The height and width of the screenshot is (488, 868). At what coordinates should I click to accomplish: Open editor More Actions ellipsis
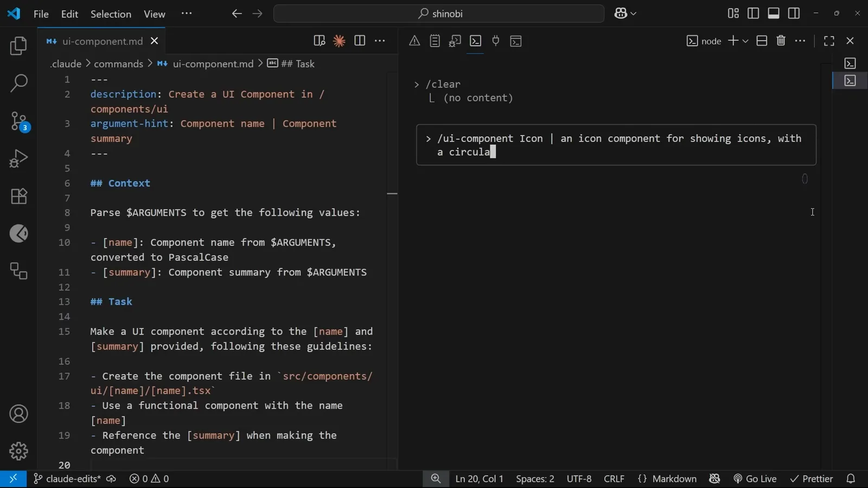(x=380, y=41)
